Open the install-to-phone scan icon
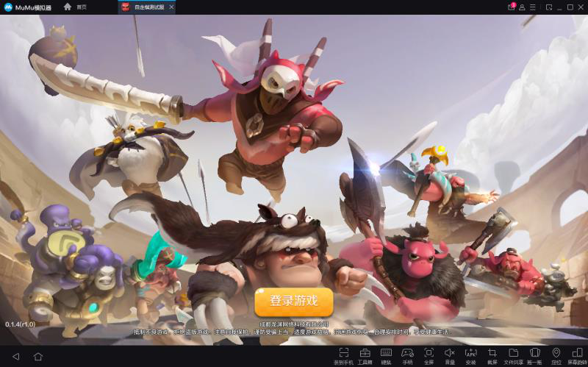 343,356
